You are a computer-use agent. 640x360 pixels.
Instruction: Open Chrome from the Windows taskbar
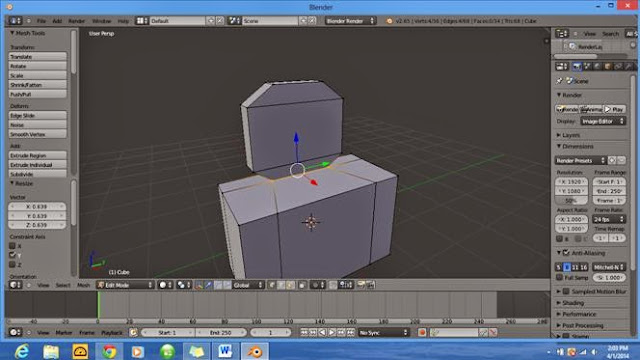coord(109,351)
